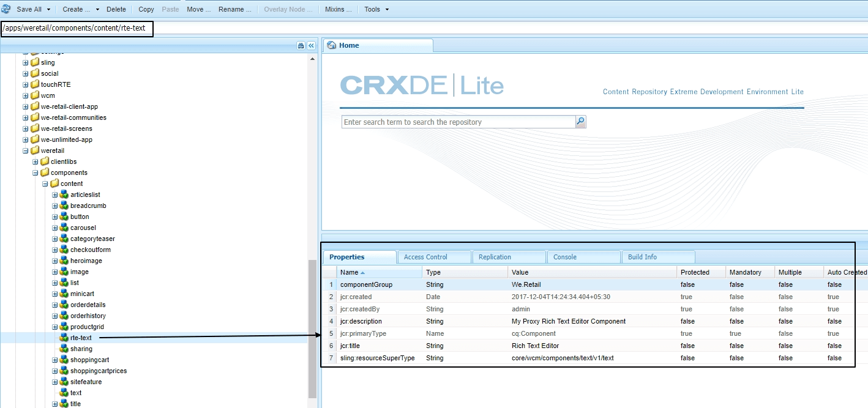The height and width of the screenshot is (408, 868).
Task: Collapse the components folder
Action: tap(35, 172)
